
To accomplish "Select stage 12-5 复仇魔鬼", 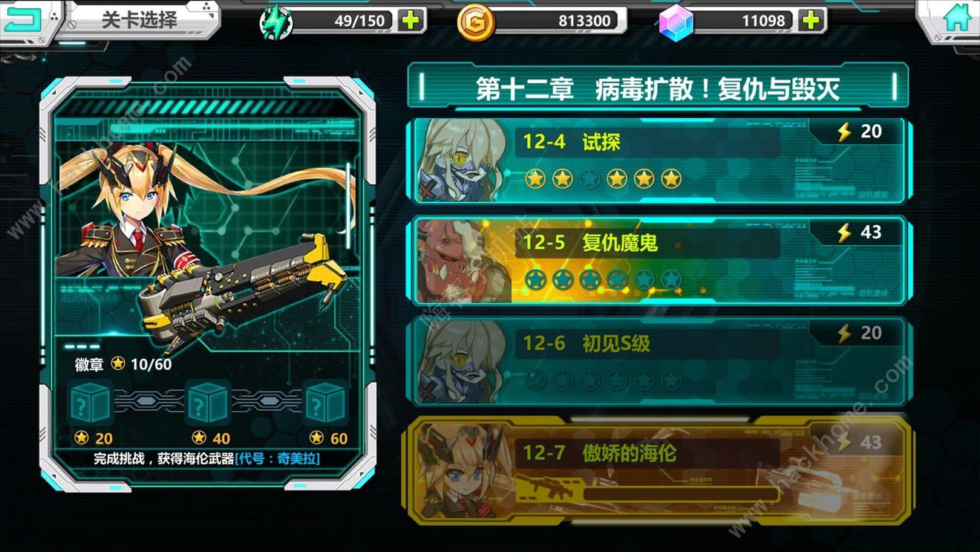I will pos(658,261).
